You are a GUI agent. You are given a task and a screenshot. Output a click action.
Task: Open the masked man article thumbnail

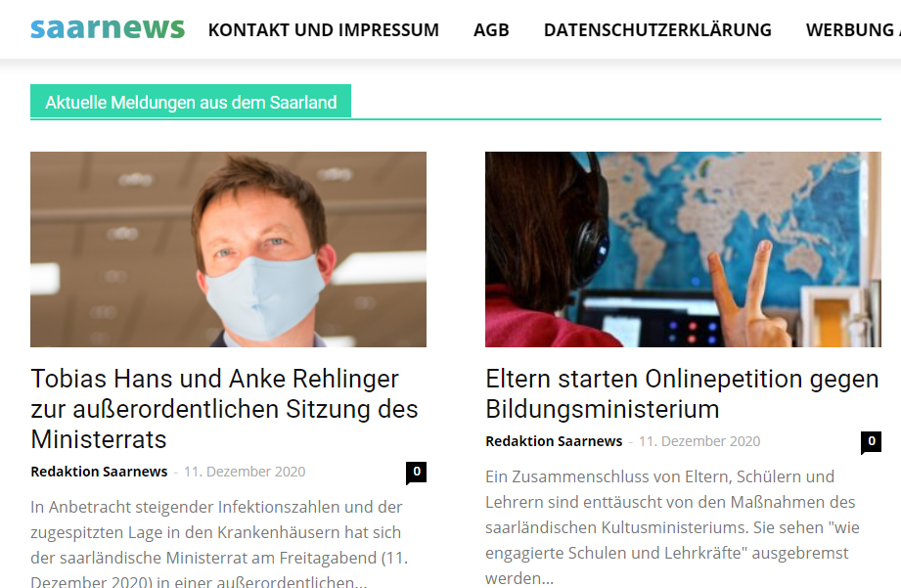click(x=228, y=249)
